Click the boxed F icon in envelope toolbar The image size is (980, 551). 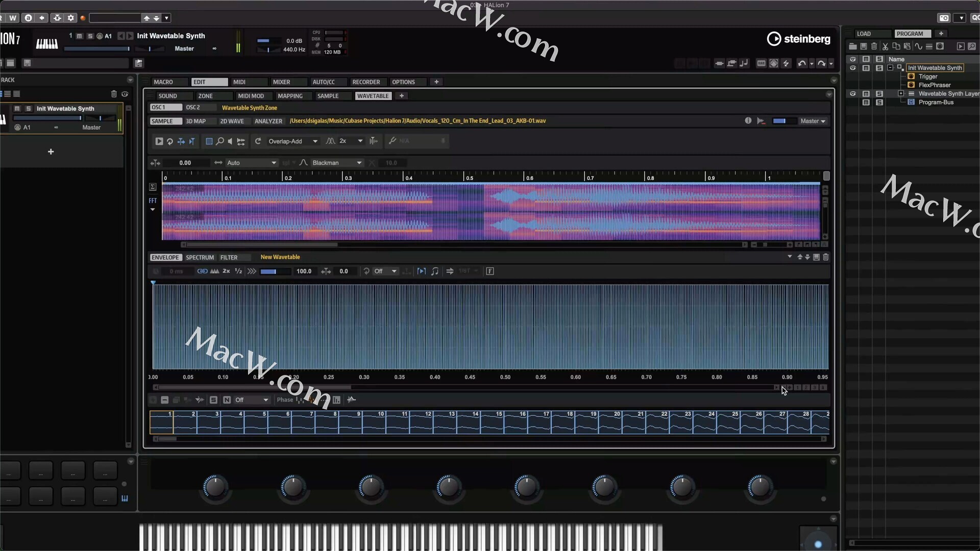pyautogui.click(x=490, y=271)
